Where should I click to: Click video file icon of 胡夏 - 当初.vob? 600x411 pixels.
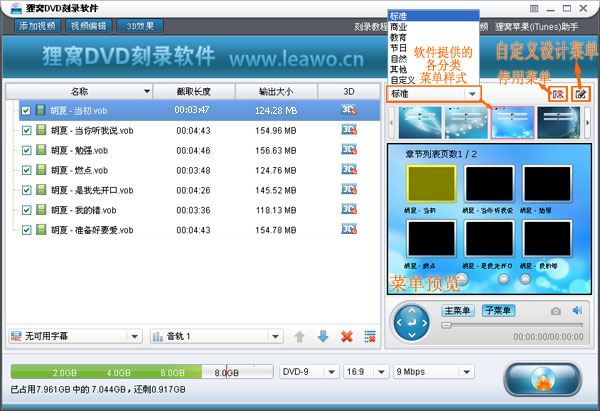(x=41, y=110)
